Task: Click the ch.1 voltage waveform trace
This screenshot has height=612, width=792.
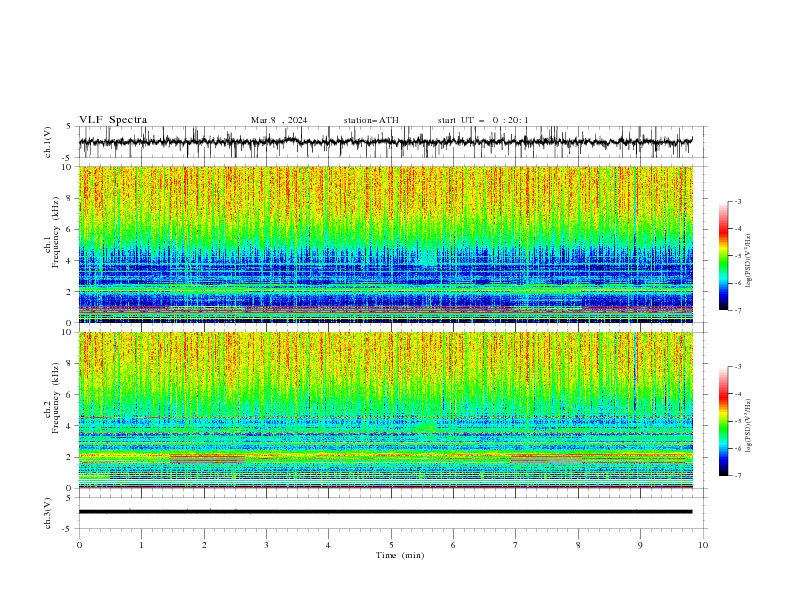Action: (385, 142)
